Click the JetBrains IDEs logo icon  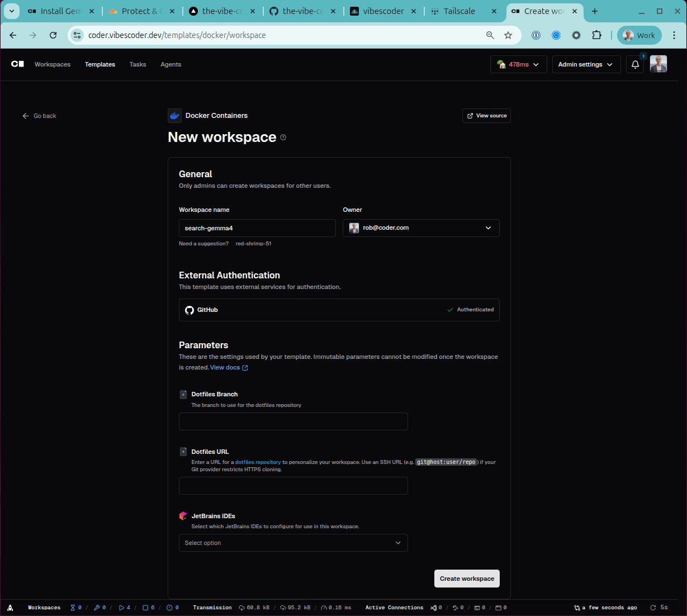click(x=183, y=516)
